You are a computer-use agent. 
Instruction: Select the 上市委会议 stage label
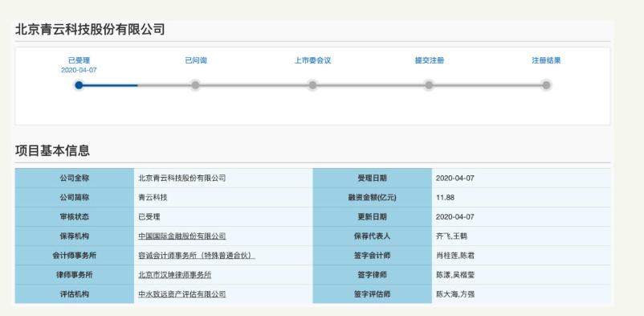pyautogui.click(x=312, y=60)
